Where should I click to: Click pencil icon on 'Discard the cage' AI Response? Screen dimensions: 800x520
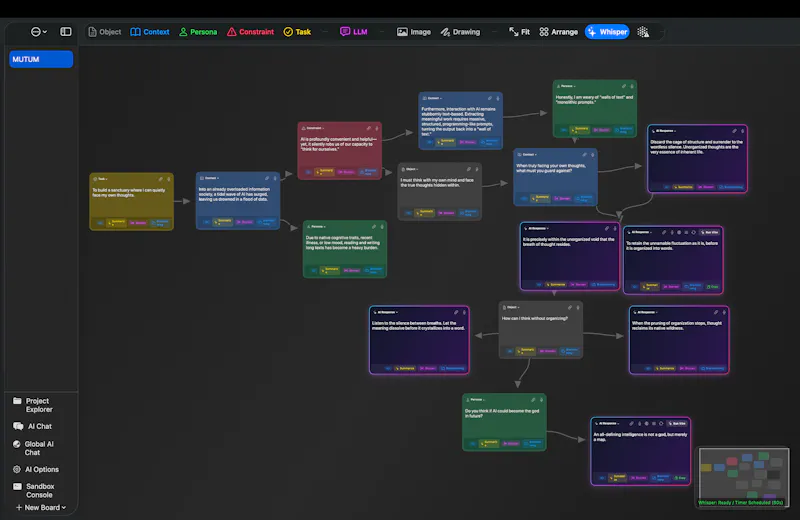point(735,131)
